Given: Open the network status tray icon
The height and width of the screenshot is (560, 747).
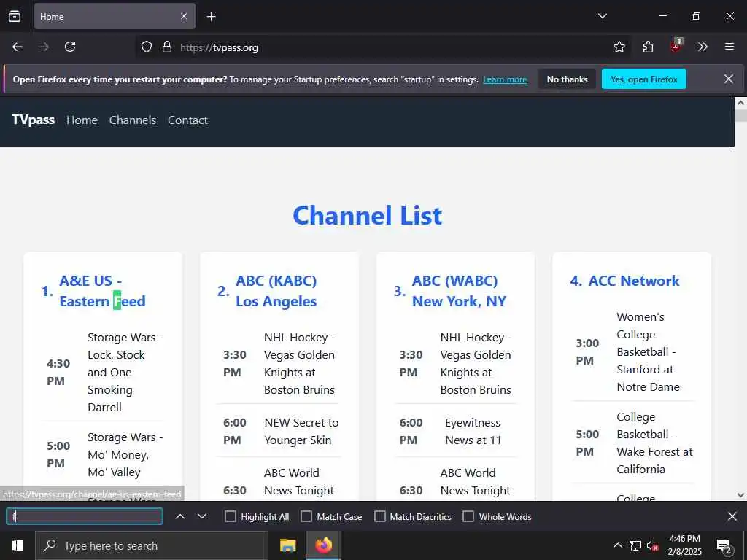Looking at the screenshot, I should coord(635,545).
